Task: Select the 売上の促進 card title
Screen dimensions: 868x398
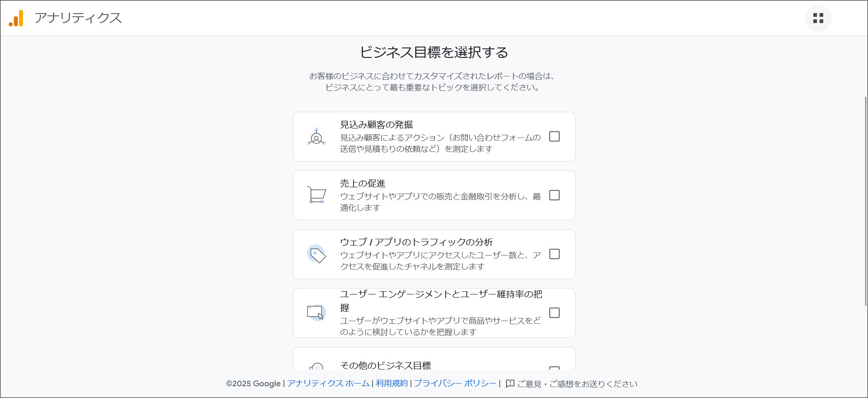Action: pyautogui.click(x=363, y=184)
